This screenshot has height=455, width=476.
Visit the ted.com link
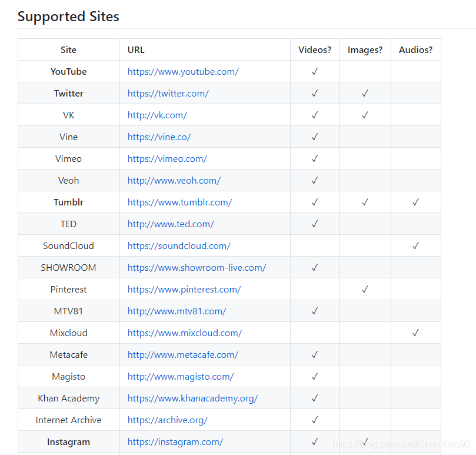tap(171, 224)
